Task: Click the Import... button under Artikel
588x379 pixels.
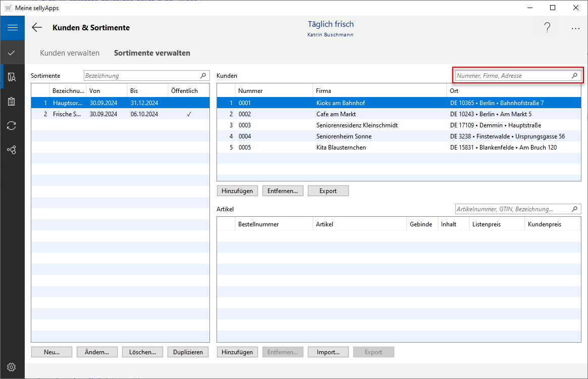Action: pyautogui.click(x=328, y=352)
